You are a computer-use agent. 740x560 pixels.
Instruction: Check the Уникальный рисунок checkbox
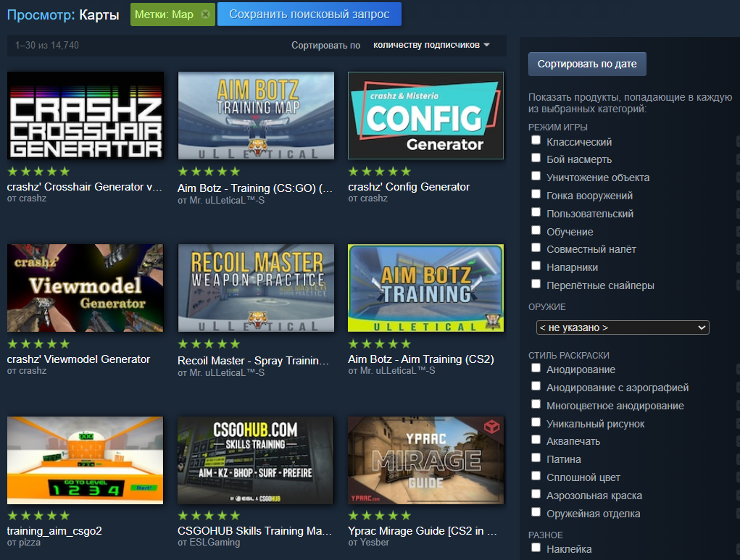(536, 422)
